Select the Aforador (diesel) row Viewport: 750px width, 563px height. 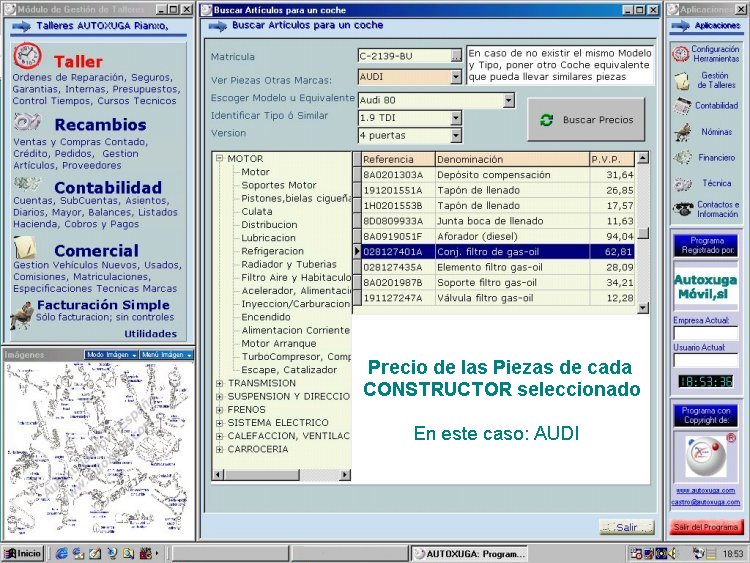497,236
